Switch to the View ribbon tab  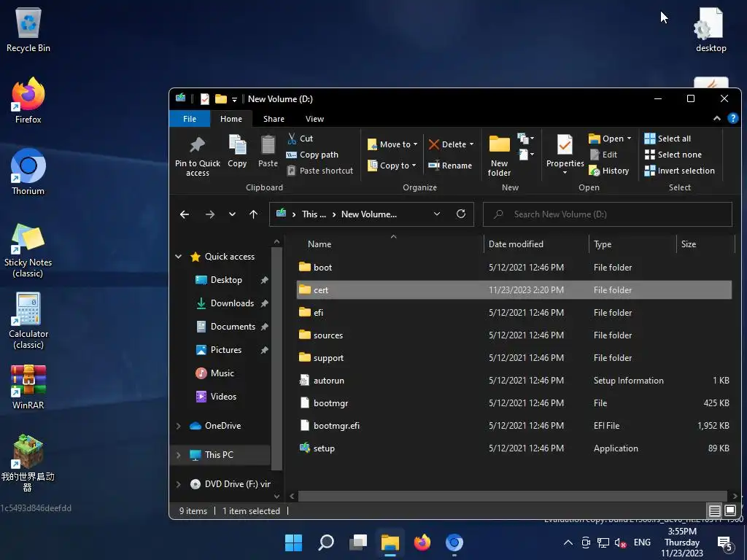click(314, 119)
